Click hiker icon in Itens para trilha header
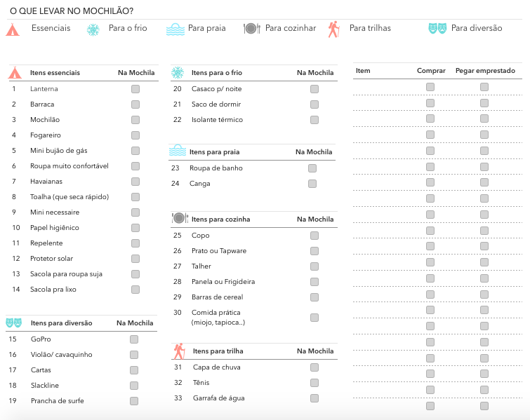Screen dimensions: 530x420 click(x=180, y=351)
